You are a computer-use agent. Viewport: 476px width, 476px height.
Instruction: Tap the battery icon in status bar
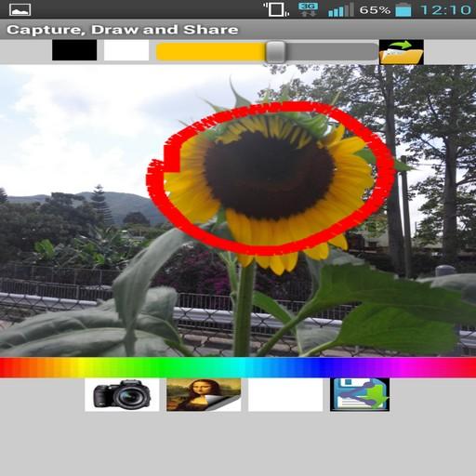(x=403, y=9)
